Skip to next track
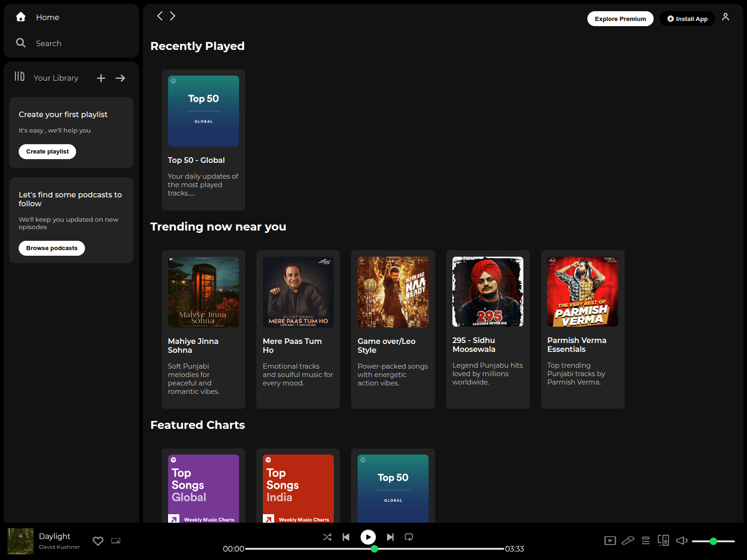The image size is (747, 560). pyautogui.click(x=390, y=537)
